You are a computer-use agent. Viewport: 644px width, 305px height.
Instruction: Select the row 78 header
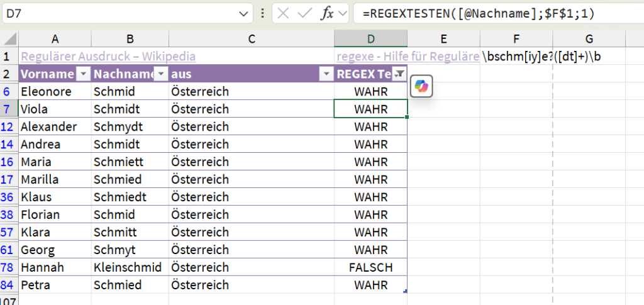[9, 267]
